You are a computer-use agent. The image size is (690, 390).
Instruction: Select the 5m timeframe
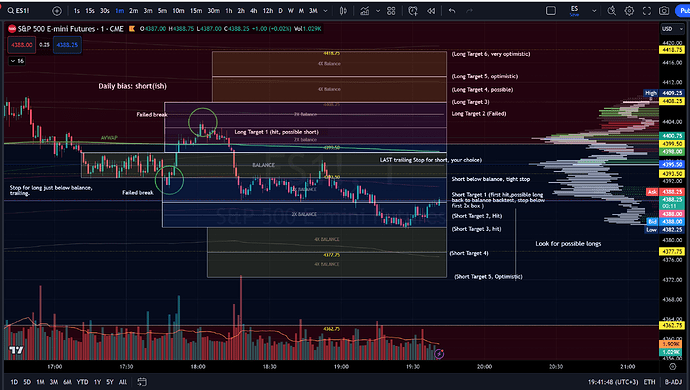click(x=162, y=11)
